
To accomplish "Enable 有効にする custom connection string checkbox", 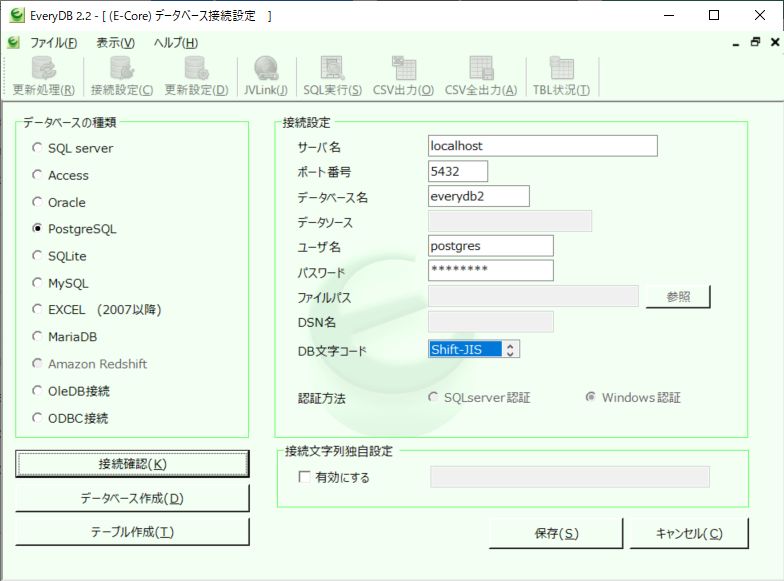I will [x=304, y=476].
